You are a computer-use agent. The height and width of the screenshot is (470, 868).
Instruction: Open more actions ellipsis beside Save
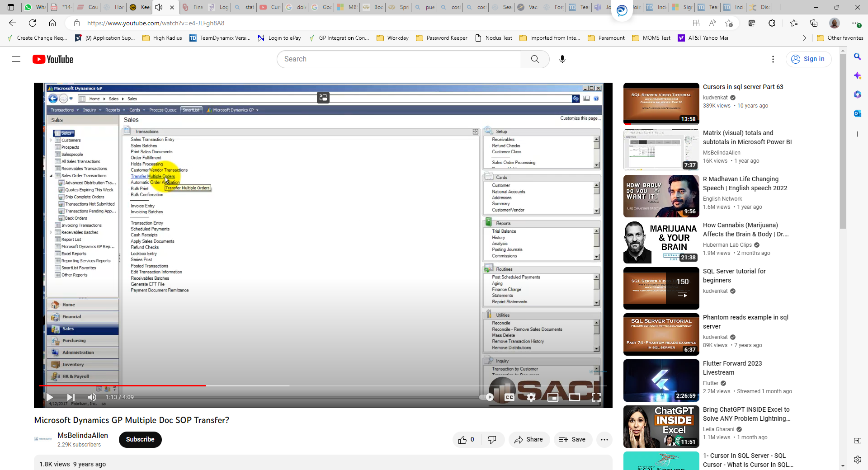604,440
